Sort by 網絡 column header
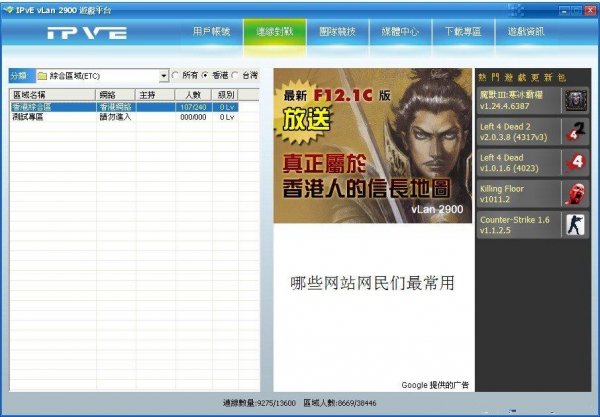 click(x=116, y=95)
